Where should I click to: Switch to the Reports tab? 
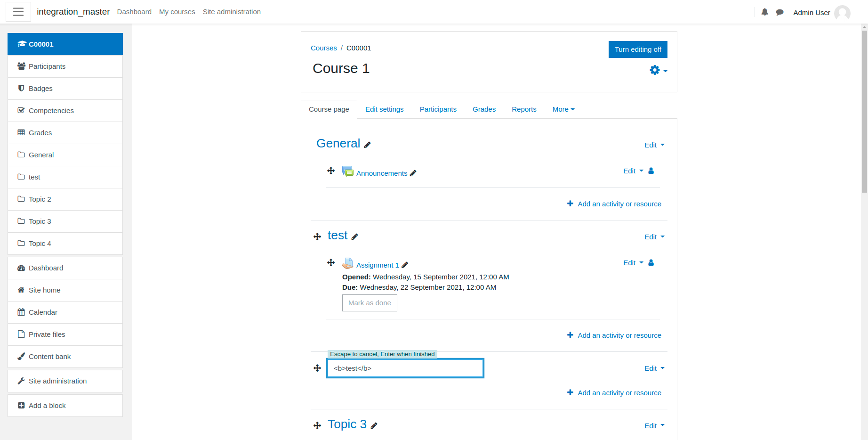tap(524, 109)
